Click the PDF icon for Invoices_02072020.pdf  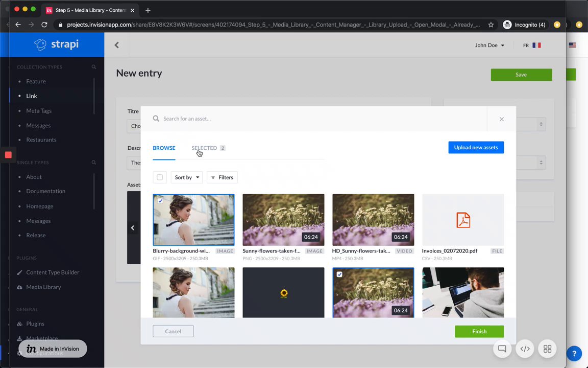coord(463,220)
